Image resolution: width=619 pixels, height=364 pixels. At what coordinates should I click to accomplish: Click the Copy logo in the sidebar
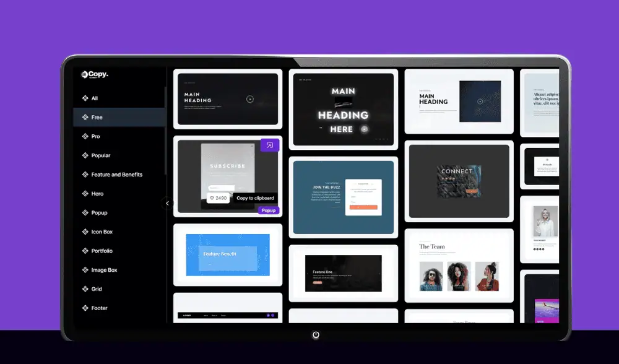[x=95, y=75]
